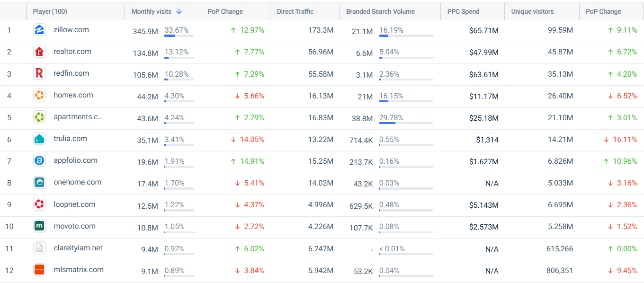Image resolution: width=644 pixels, height=283 pixels.
Task: Click the 806,351 unique visitors value
Action: click(560, 271)
